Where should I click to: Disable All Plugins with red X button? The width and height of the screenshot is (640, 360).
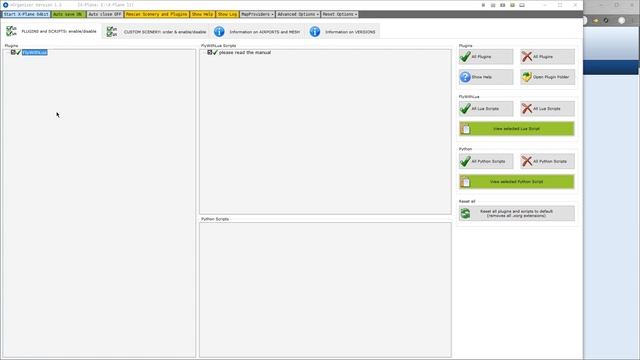tap(547, 57)
